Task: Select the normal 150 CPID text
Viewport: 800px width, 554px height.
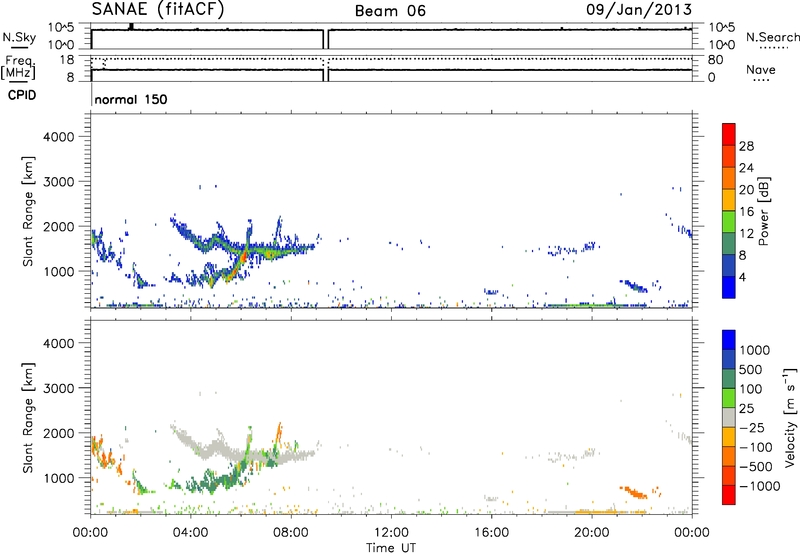Action: pos(131,99)
